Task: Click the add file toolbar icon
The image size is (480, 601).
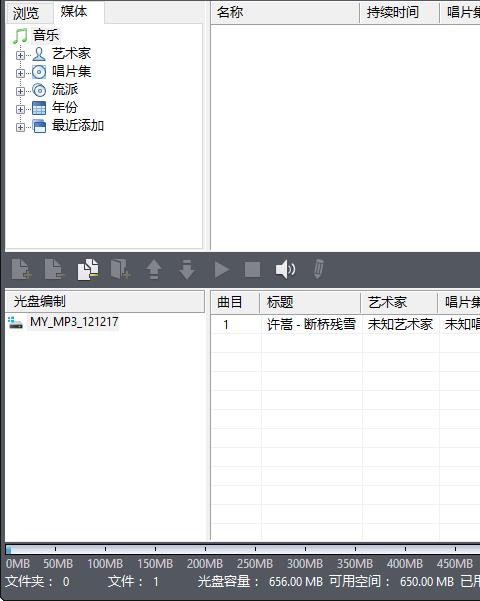Action: [x=21, y=269]
